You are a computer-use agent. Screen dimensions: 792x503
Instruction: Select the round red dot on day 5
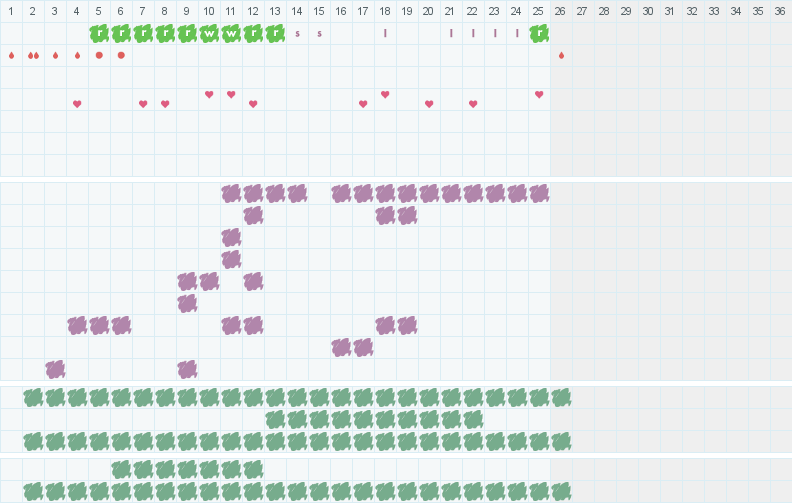click(x=99, y=55)
